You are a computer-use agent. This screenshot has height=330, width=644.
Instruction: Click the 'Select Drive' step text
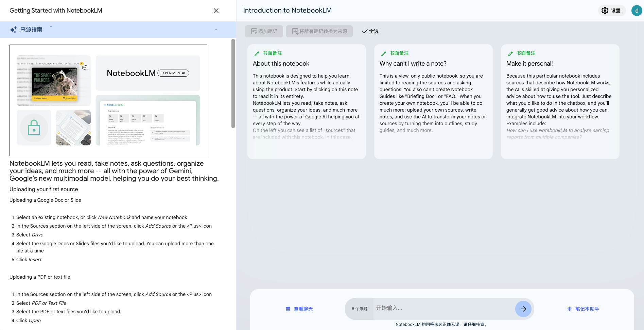coord(30,235)
